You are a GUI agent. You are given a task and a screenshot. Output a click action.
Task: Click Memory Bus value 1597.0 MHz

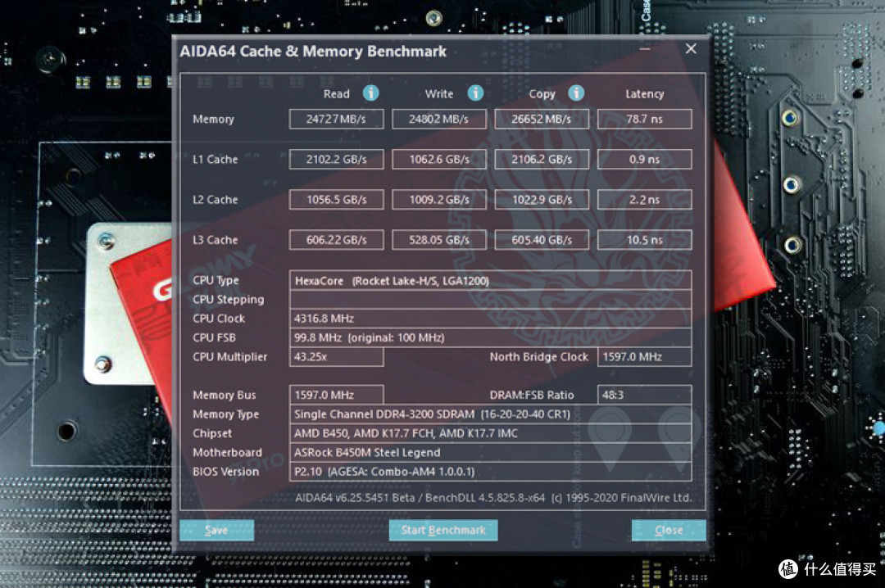337,395
